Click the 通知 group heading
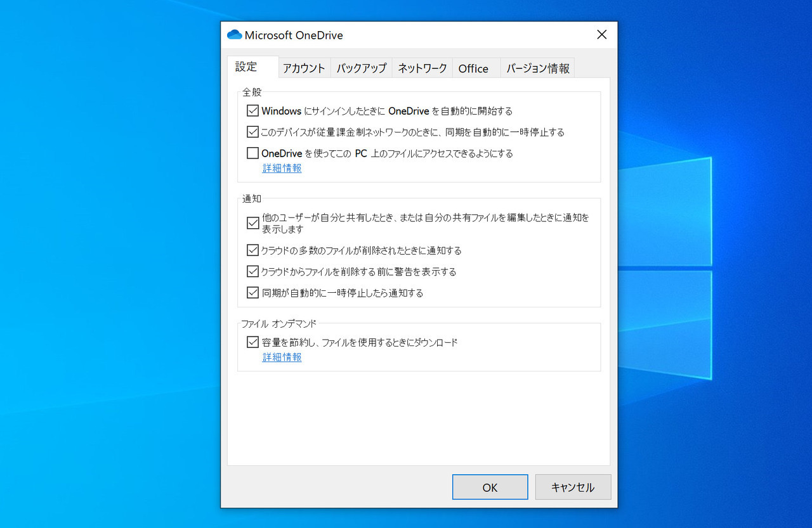This screenshot has width=812, height=528. (x=252, y=198)
